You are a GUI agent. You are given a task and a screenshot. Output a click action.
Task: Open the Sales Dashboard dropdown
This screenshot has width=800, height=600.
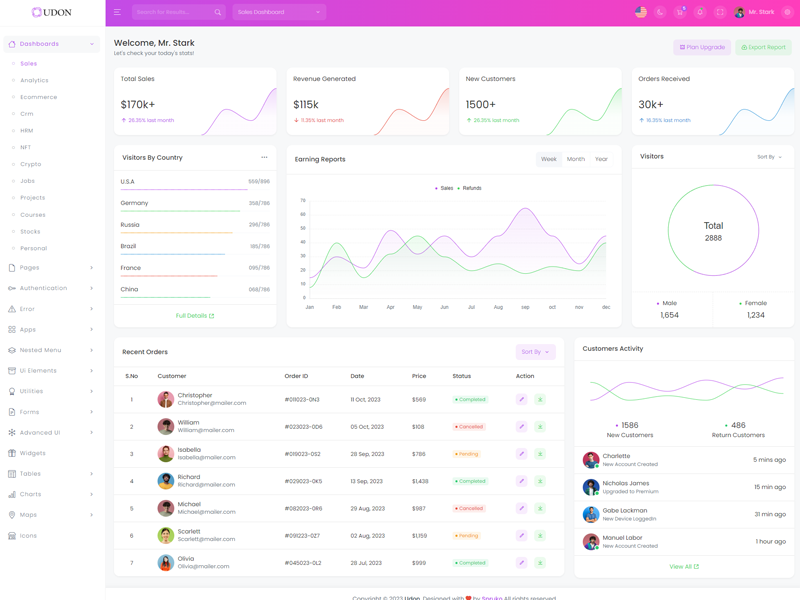pos(279,12)
